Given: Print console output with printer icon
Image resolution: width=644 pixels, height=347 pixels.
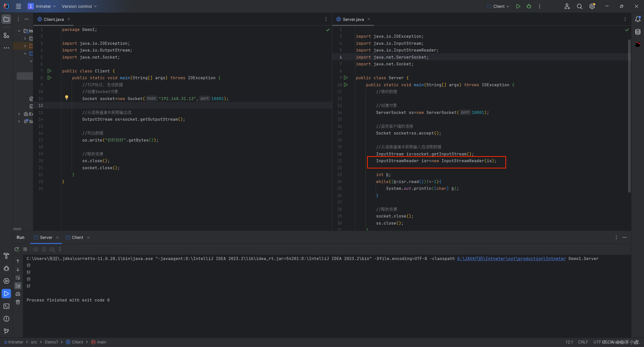Looking at the screenshot, I should [x=18, y=294].
